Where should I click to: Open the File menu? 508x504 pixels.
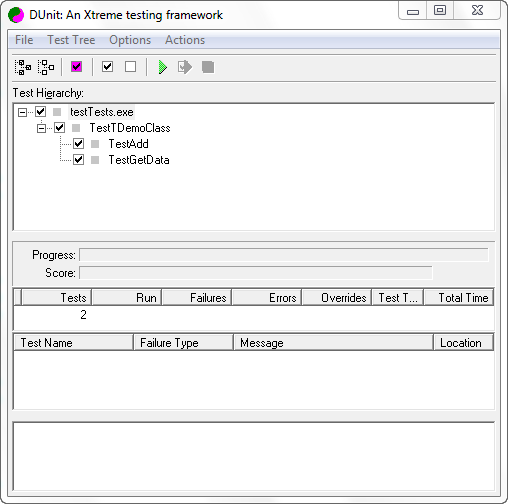24,40
